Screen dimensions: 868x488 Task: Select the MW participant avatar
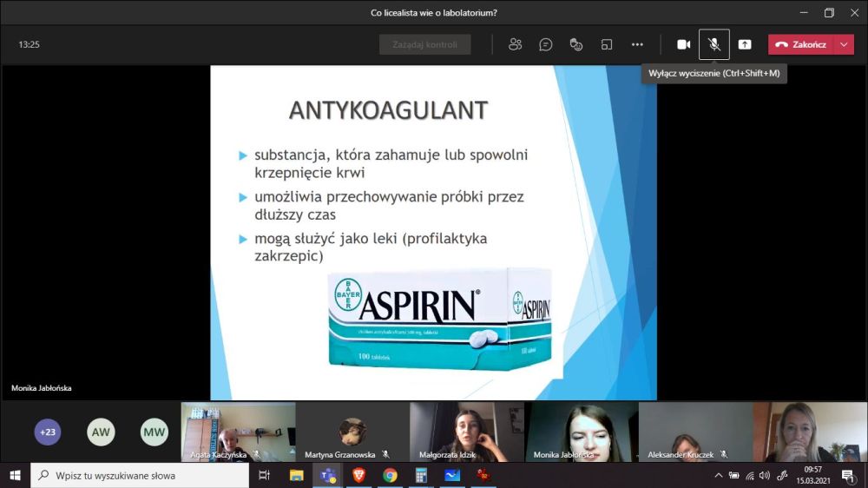(154, 432)
